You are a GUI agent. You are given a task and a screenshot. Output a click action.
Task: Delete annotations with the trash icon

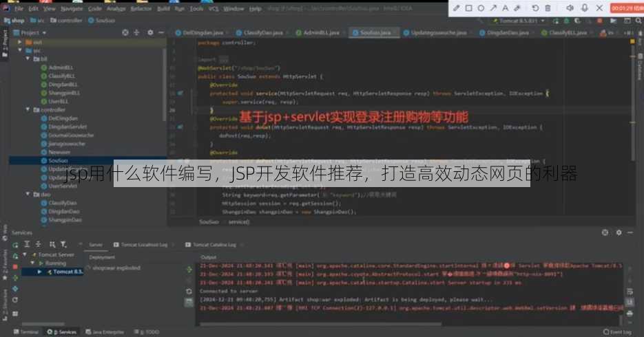point(548,8)
